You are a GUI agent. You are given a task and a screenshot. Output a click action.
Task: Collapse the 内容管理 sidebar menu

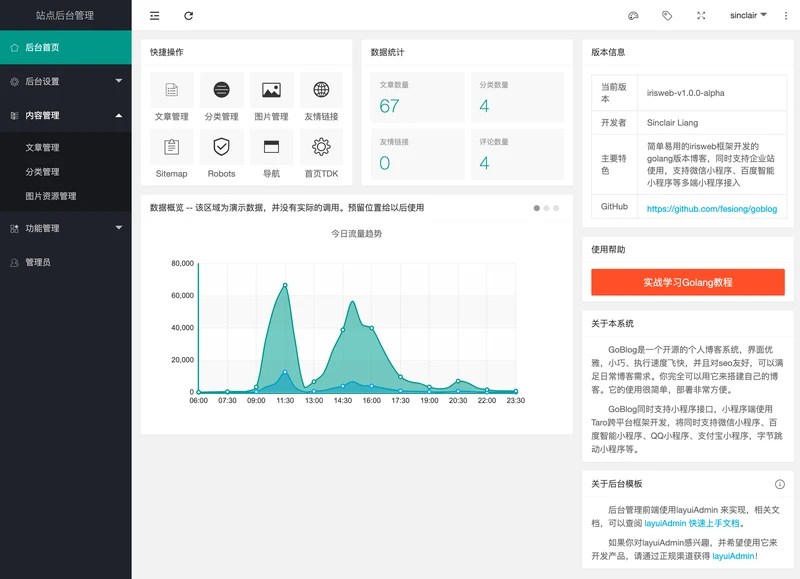click(x=66, y=116)
